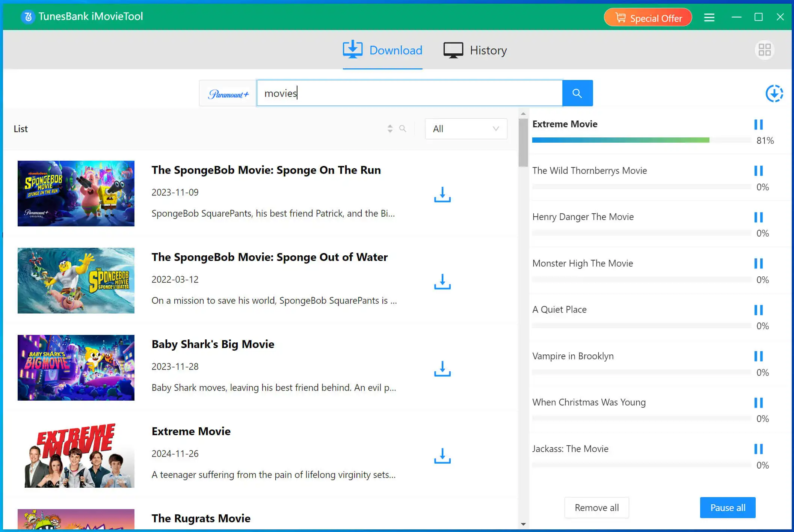Open the hamburger menu in title bar
The image size is (794, 532).
point(709,17)
